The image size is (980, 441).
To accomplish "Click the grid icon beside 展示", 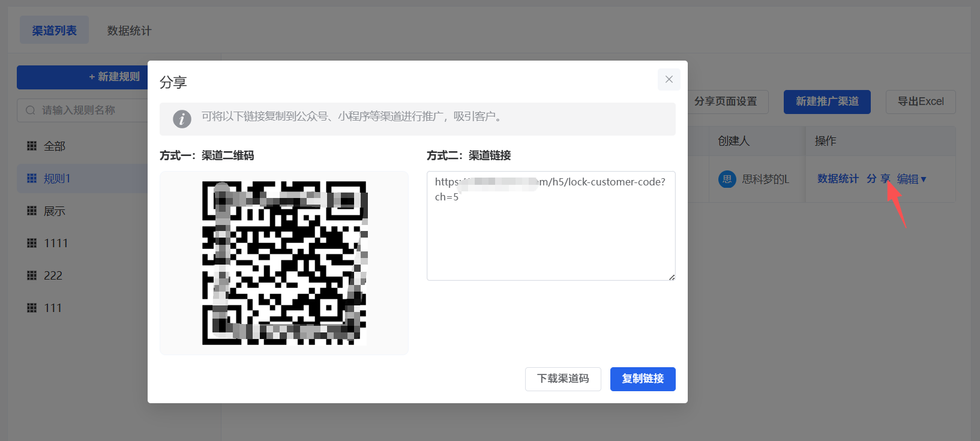I will tap(32, 211).
